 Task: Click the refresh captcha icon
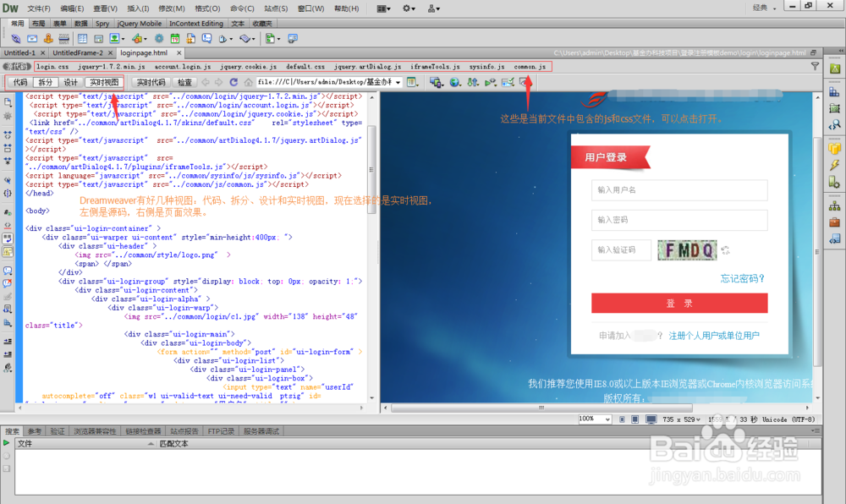tap(726, 250)
